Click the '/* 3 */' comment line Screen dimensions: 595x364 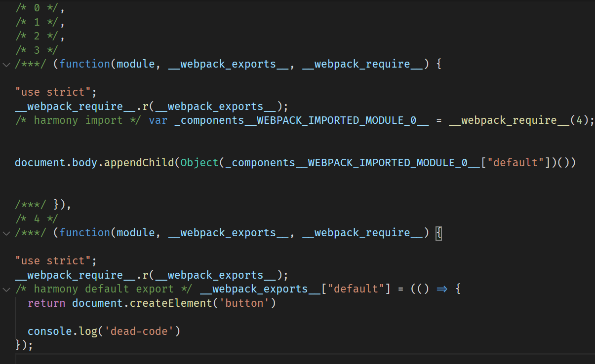[37, 50]
